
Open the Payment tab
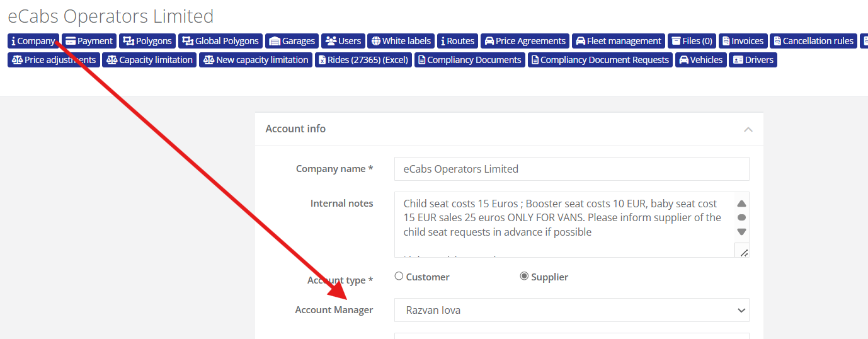click(x=89, y=41)
